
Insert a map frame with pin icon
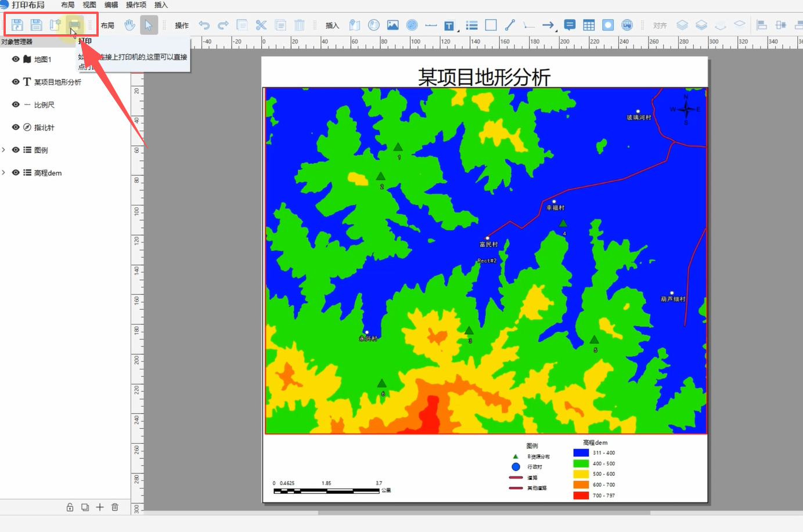(x=354, y=25)
